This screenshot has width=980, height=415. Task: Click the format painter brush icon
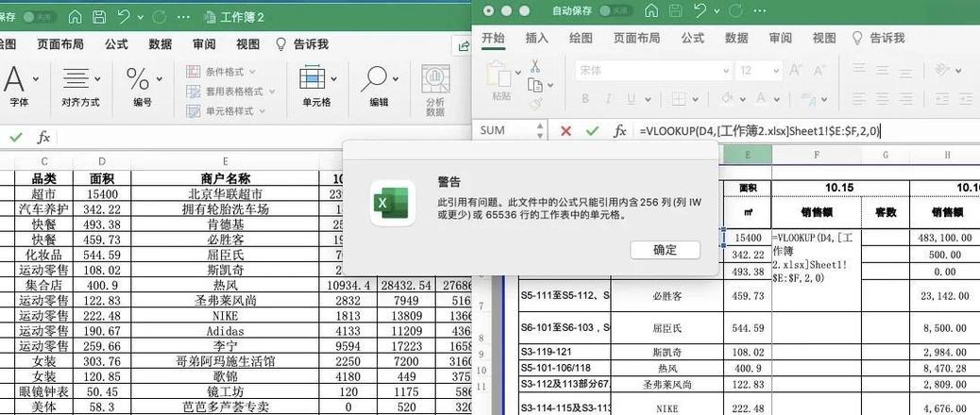[535, 104]
